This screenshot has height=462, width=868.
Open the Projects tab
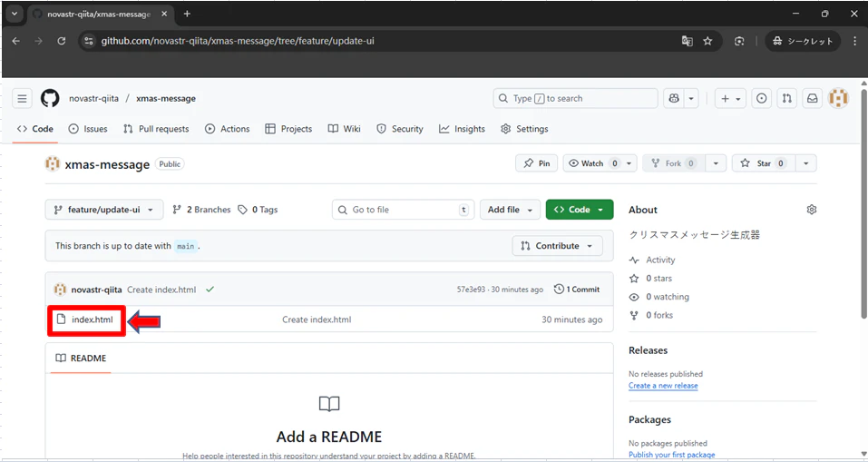point(289,129)
